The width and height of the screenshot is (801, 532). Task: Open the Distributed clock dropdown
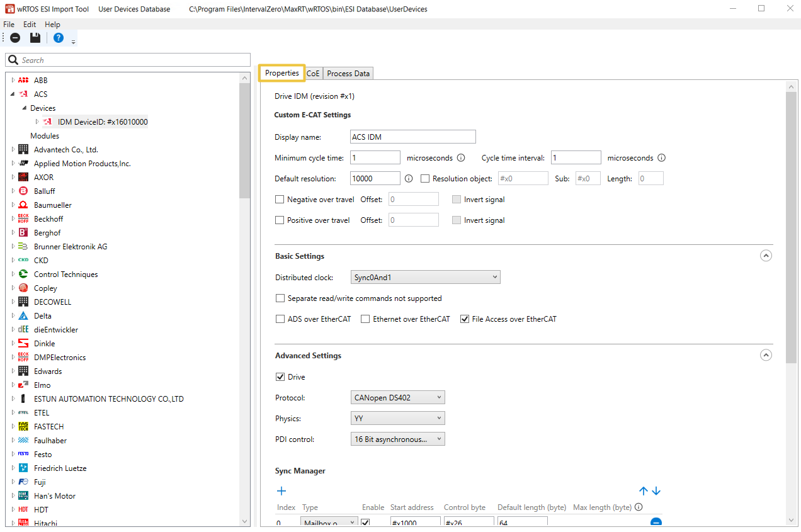tap(425, 277)
